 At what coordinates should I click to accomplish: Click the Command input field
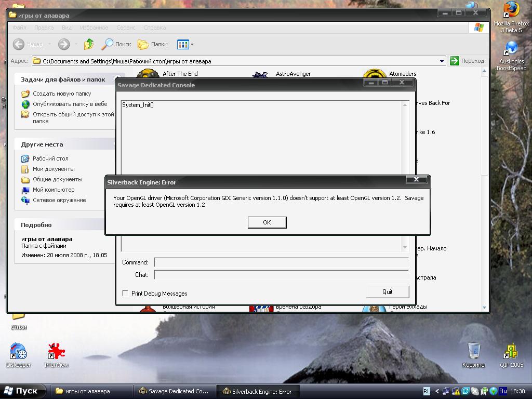281,262
